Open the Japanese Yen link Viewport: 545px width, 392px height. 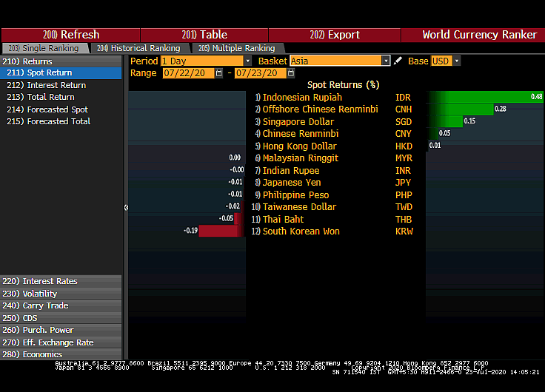(x=292, y=182)
